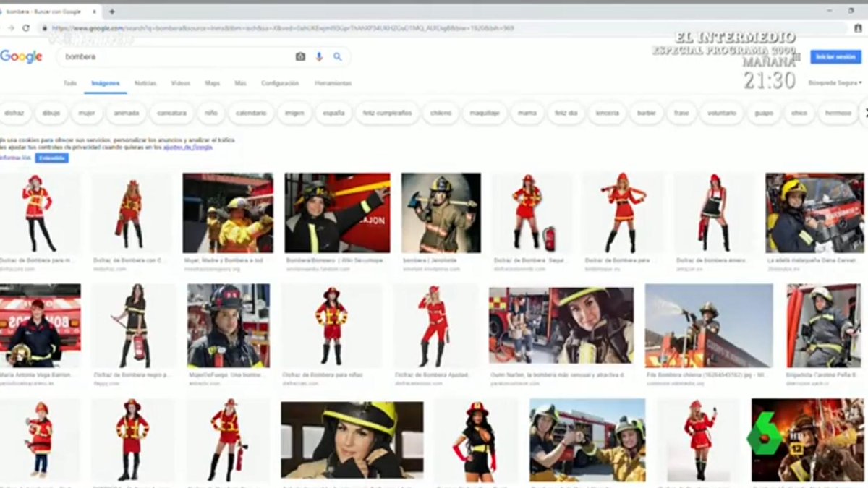Open the Búsqueda Segura dropdown
The height and width of the screenshot is (488, 868).
835,83
